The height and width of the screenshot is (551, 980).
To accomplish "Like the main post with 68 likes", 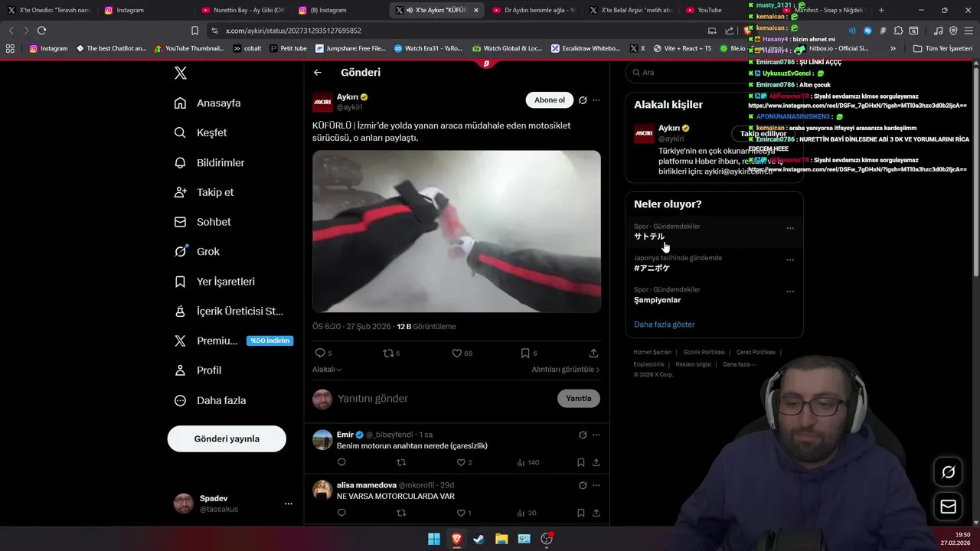I will click(x=462, y=353).
